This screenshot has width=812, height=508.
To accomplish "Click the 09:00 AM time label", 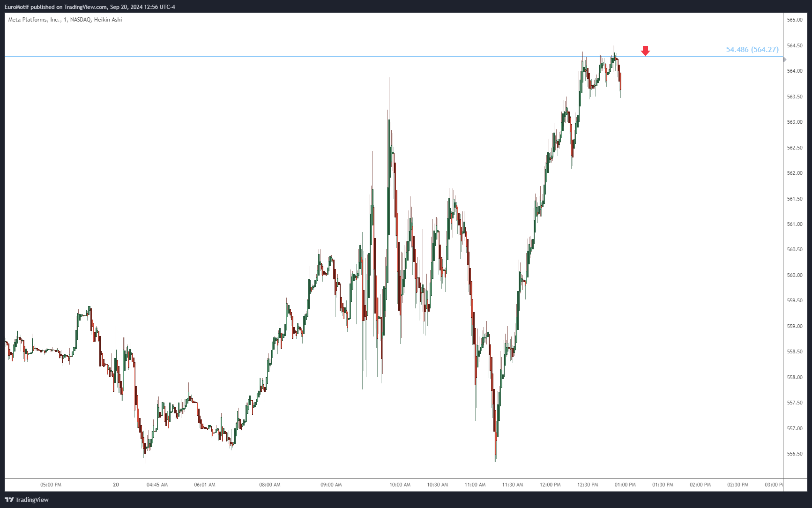I will point(331,485).
